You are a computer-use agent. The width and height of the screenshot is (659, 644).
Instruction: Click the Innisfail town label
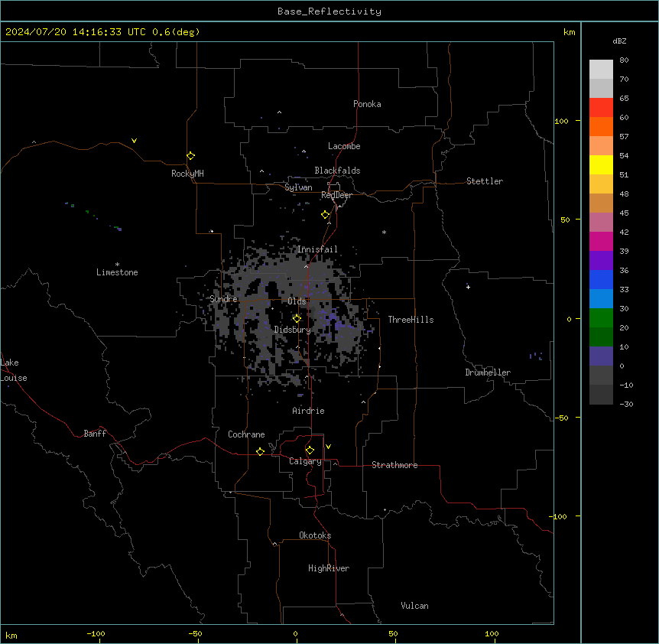[317, 249]
